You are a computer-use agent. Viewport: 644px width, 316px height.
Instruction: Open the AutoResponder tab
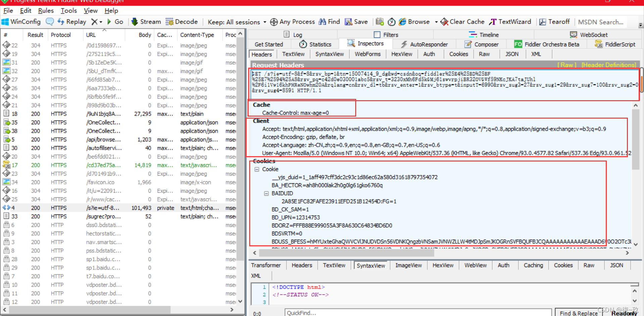424,44
